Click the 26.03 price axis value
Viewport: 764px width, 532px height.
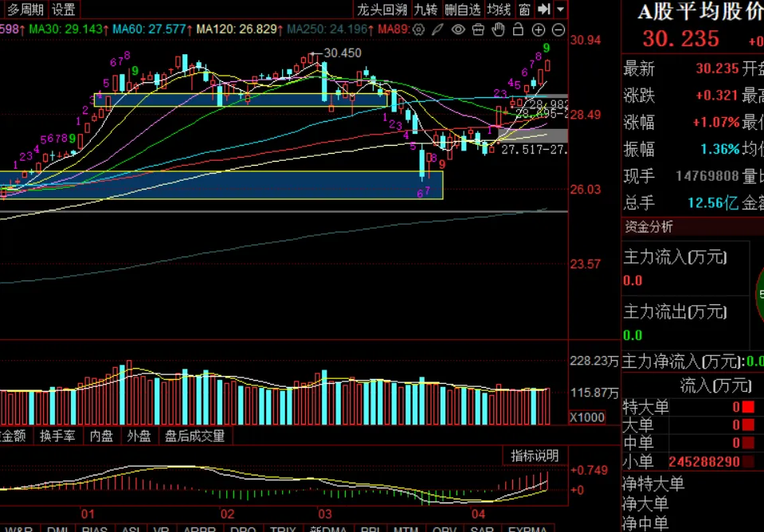pos(586,190)
